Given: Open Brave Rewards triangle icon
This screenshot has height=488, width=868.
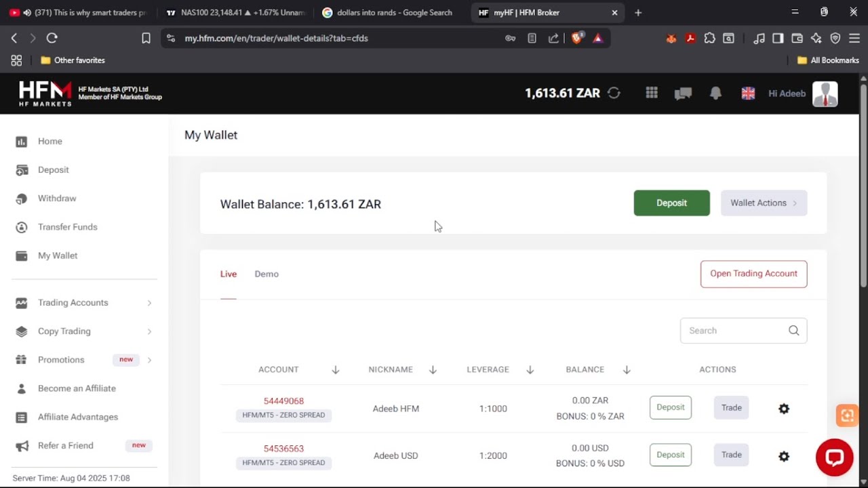Looking at the screenshot, I should (597, 38).
